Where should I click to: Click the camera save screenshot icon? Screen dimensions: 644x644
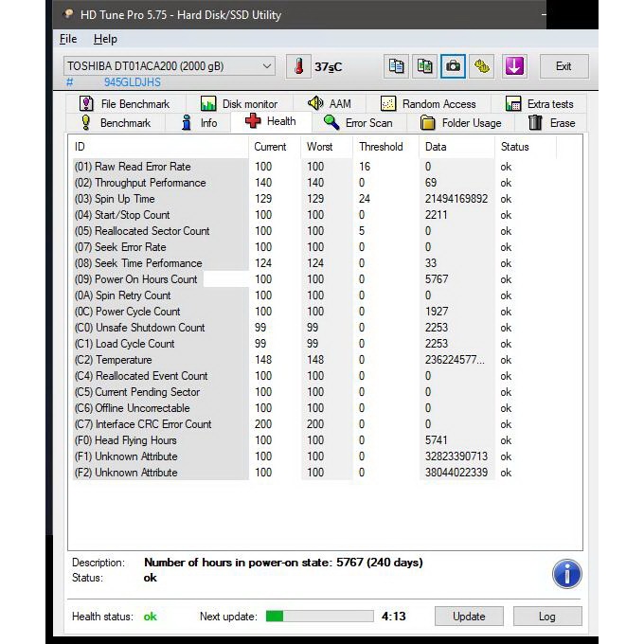(x=454, y=66)
